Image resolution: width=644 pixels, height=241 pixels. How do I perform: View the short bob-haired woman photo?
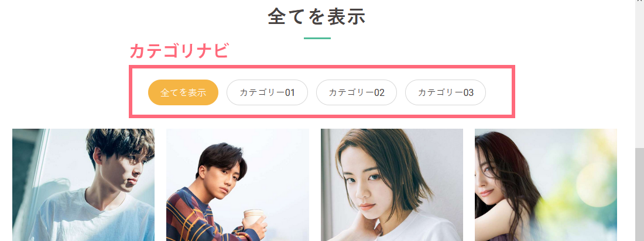(x=392, y=185)
